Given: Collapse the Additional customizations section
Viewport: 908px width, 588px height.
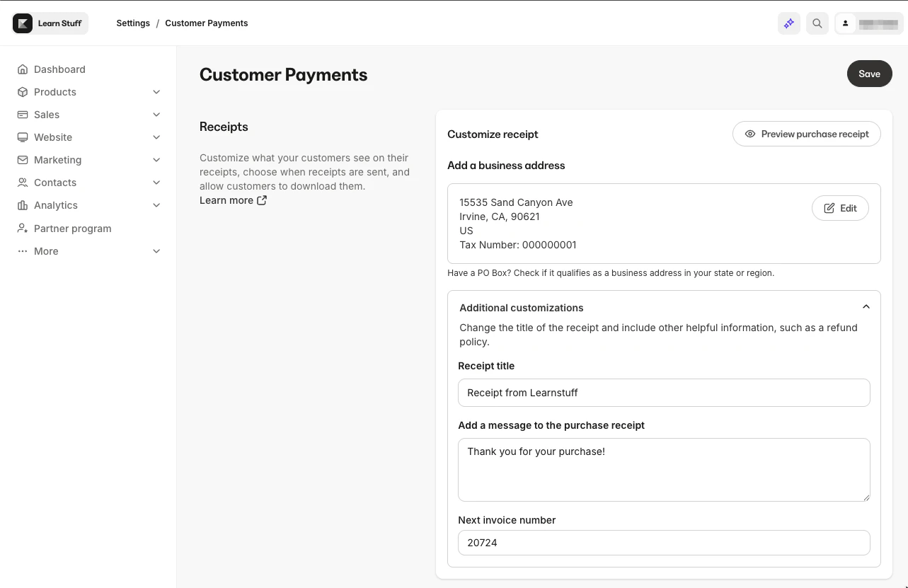Looking at the screenshot, I should 866,306.
